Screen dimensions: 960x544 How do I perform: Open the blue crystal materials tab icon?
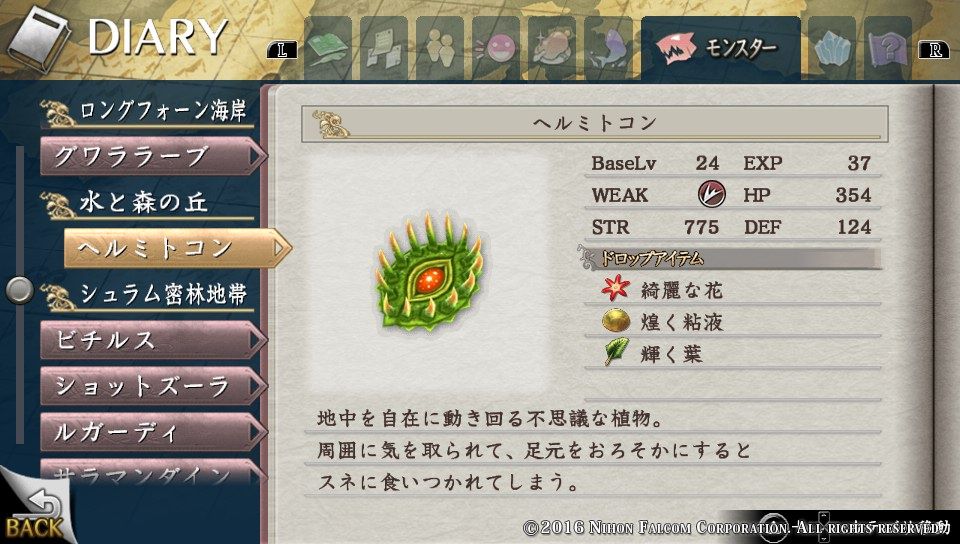click(832, 48)
